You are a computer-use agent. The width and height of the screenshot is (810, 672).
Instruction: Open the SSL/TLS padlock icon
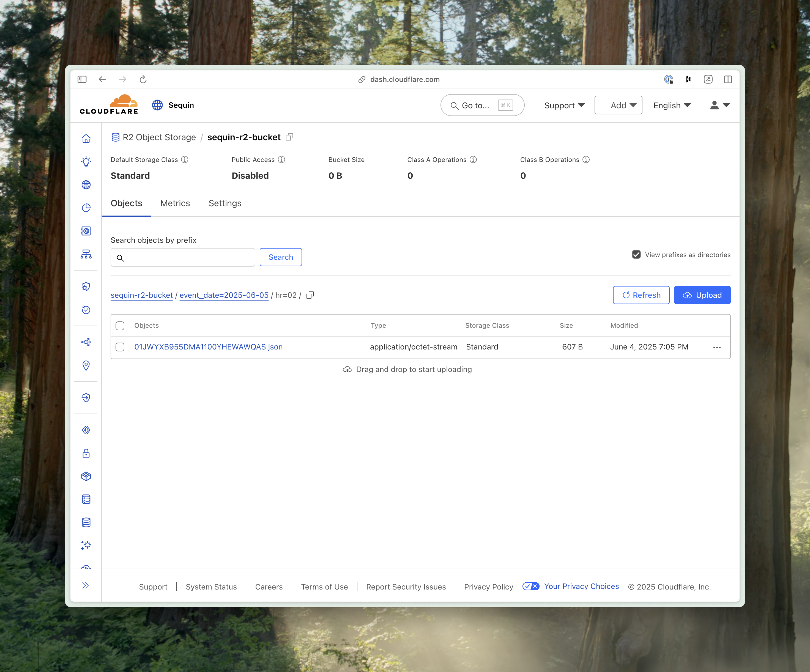(x=86, y=453)
